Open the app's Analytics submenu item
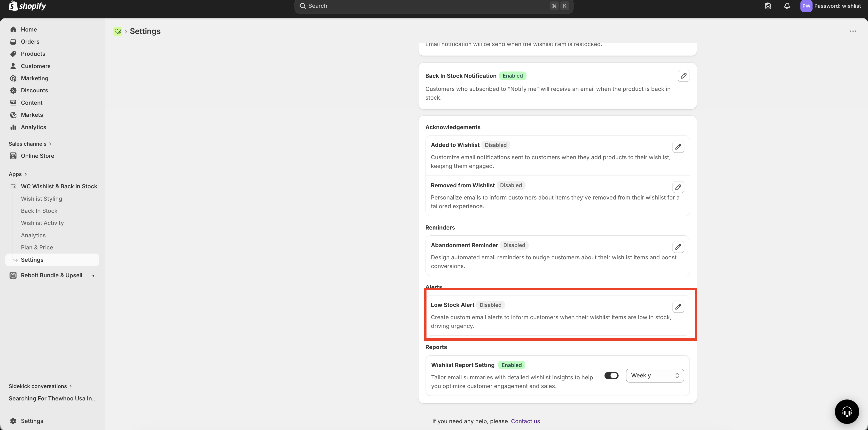This screenshot has height=430, width=868. tap(33, 235)
